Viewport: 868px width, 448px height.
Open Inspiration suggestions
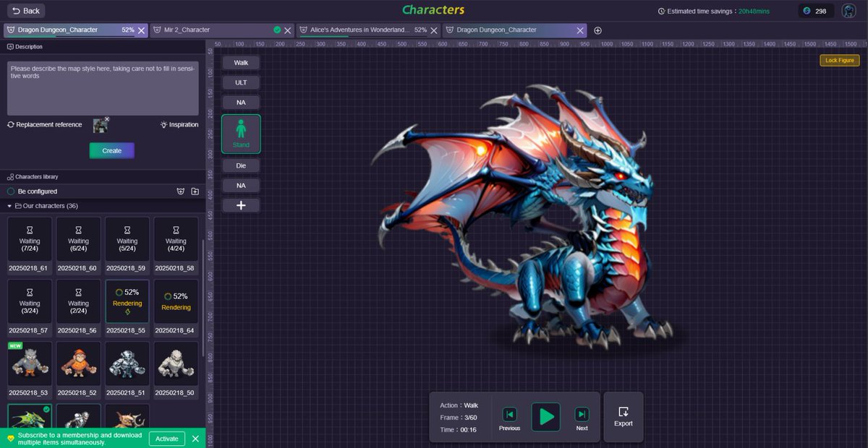(179, 124)
